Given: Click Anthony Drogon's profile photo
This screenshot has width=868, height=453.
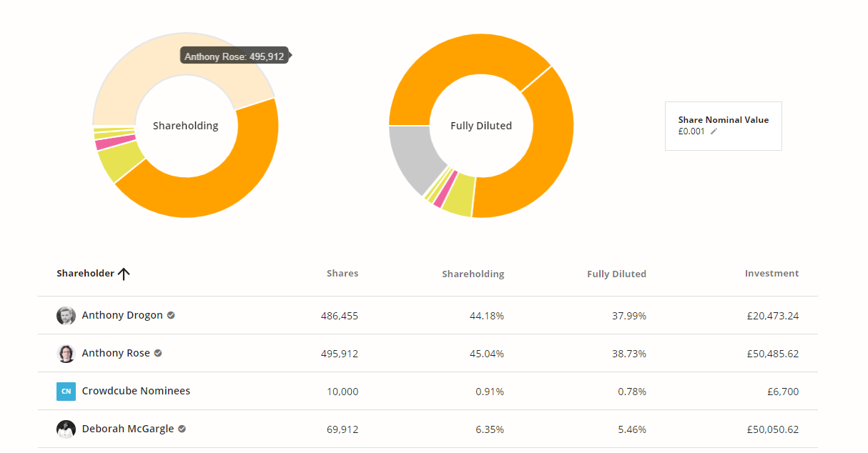Looking at the screenshot, I should (x=66, y=316).
